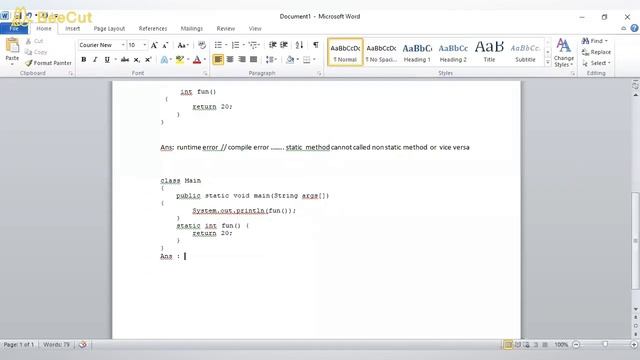Open Text Effects icon
This screenshot has height=360, width=640.
pyautogui.click(x=164, y=60)
